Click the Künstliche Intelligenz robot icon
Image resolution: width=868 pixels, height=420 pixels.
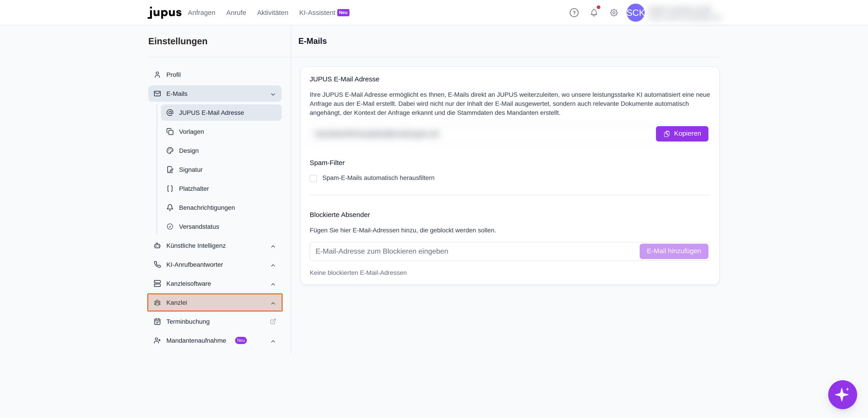(157, 245)
